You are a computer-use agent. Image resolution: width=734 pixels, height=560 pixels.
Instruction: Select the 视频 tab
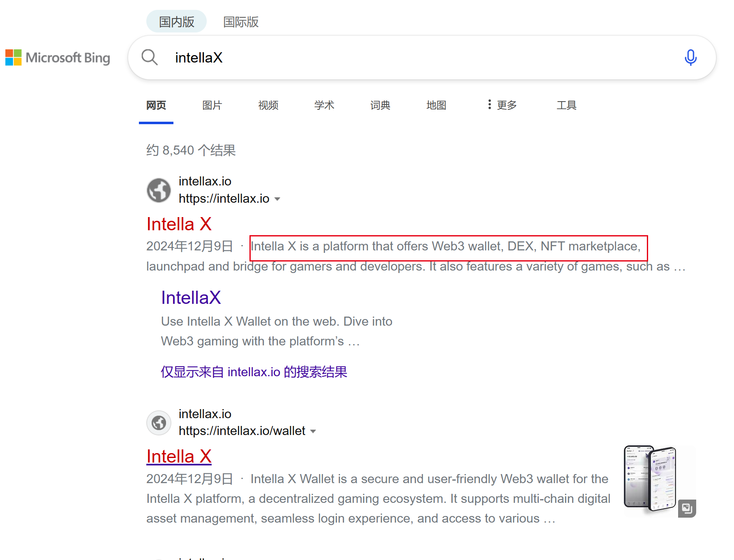[x=268, y=105]
